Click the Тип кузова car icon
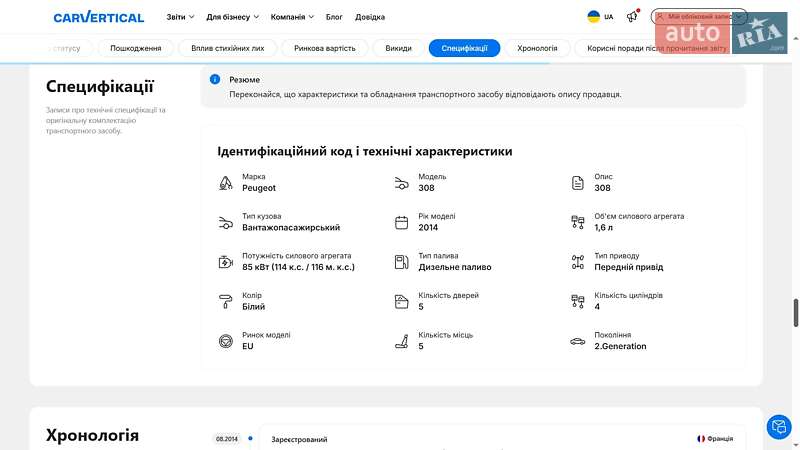This screenshot has width=800, height=450. pyautogui.click(x=226, y=222)
